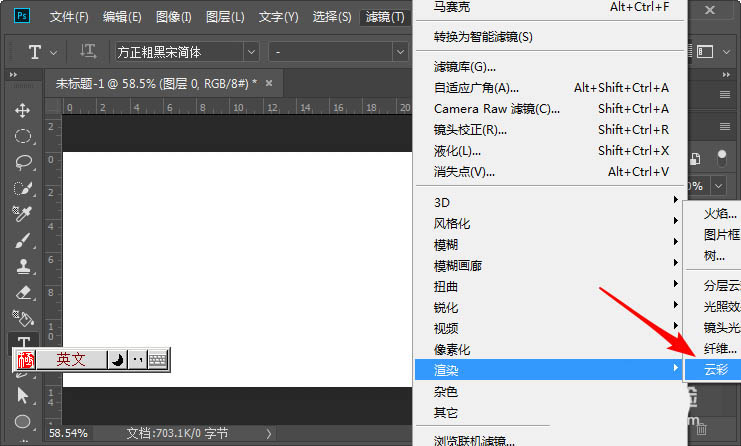Select the Eraser tool

[23, 292]
